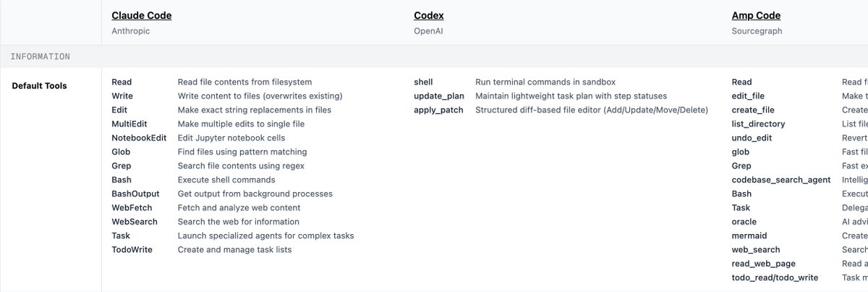868x292 pixels.
Task: Click the Sourcegraph vendor label
Action: (x=757, y=31)
